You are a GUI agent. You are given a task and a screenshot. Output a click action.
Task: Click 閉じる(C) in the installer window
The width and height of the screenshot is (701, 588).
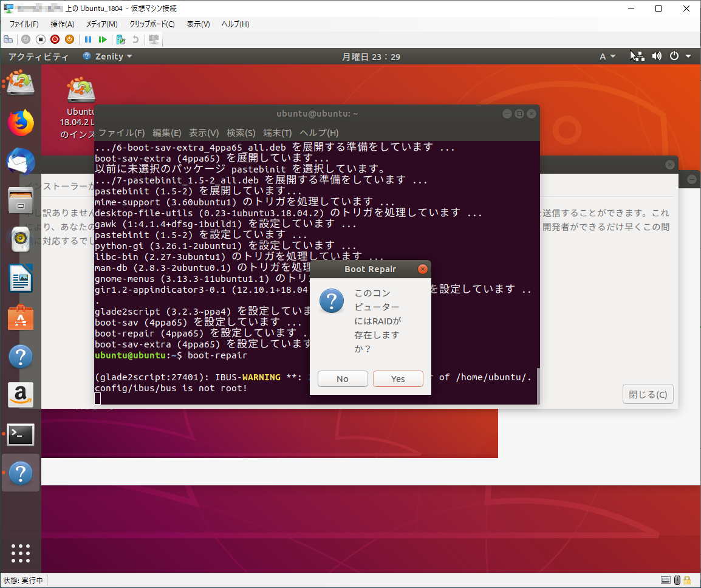click(x=648, y=394)
